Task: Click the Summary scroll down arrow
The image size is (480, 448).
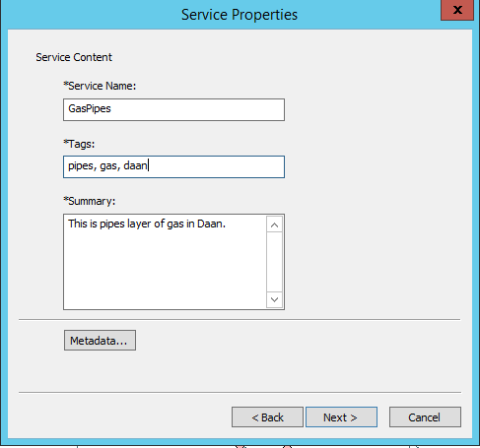Action: click(x=274, y=299)
